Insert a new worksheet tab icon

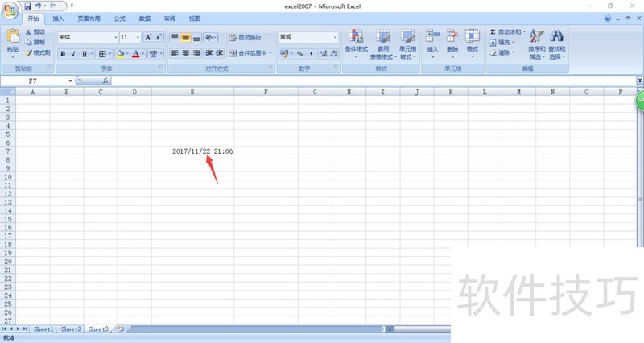[120, 329]
